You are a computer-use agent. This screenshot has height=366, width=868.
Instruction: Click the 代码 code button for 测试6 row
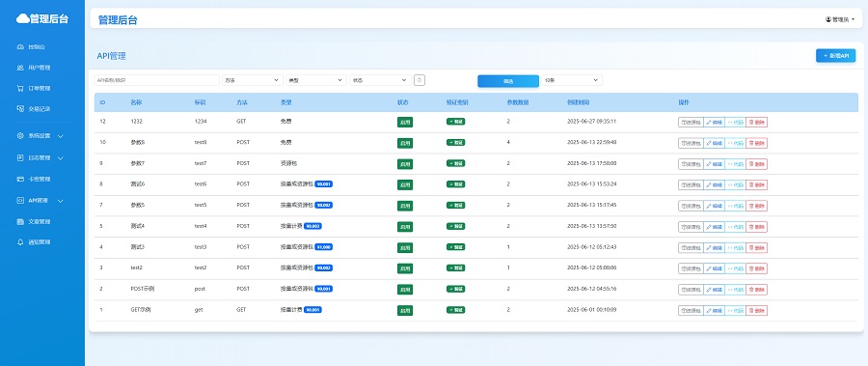735,184
